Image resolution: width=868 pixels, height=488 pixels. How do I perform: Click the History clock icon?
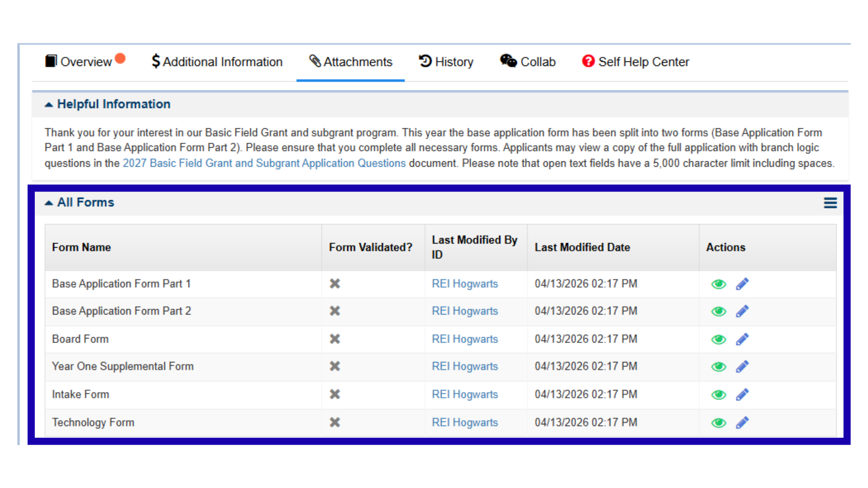(424, 61)
